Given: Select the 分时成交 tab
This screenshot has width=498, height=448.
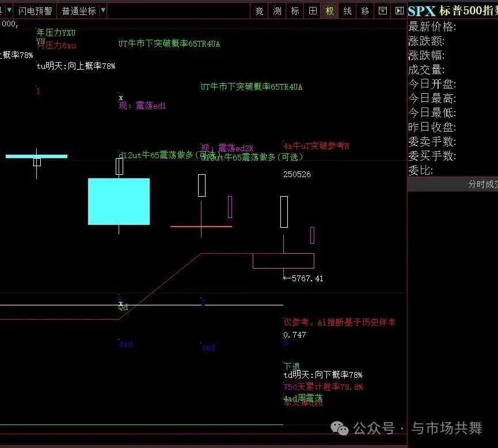Looking at the screenshot, I should (483, 184).
